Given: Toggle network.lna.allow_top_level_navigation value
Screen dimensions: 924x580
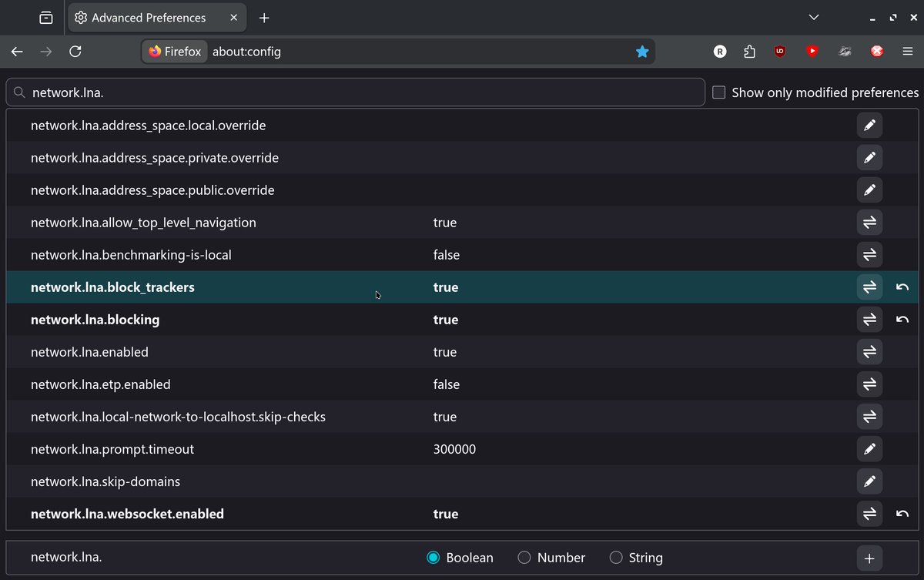Looking at the screenshot, I should 869,223.
